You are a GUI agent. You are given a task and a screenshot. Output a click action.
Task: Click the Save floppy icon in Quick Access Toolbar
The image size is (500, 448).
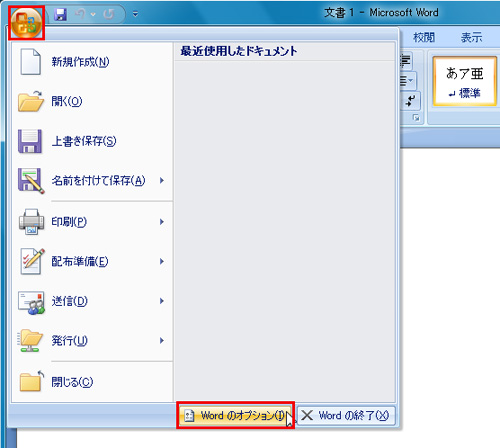tap(60, 14)
